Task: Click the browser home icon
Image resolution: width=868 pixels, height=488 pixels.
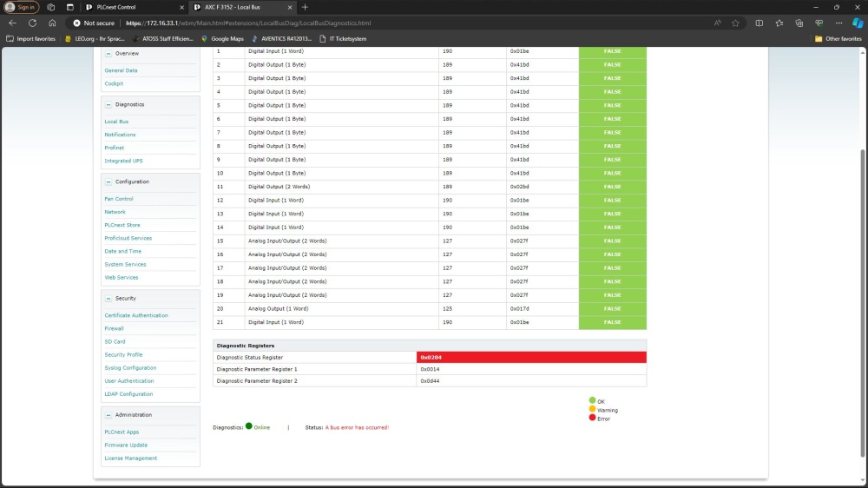Action: pyautogui.click(x=52, y=23)
